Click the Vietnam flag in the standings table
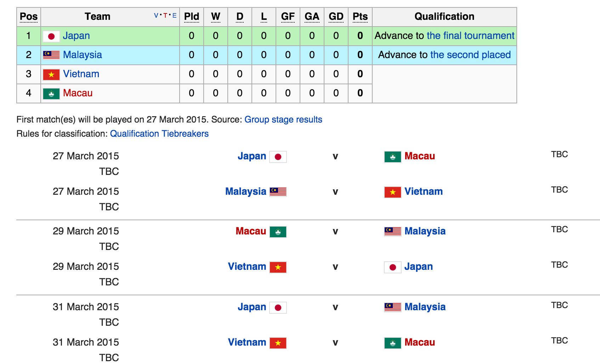600x364 pixels. point(51,74)
